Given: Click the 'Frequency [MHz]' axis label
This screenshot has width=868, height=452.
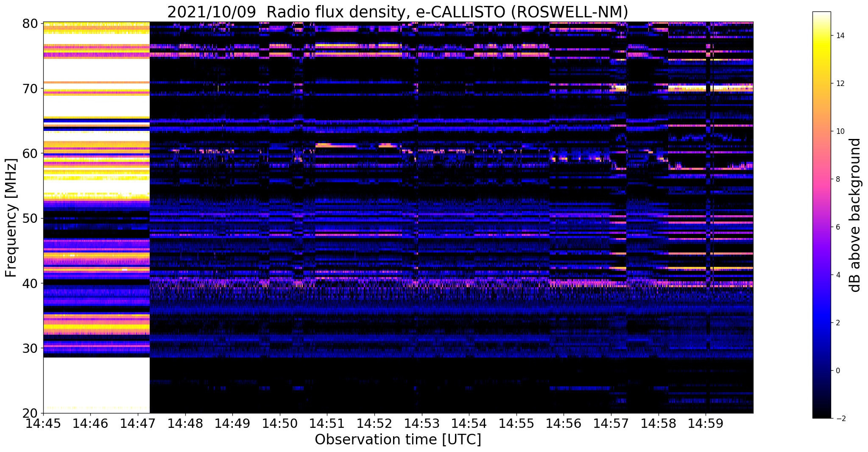Looking at the screenshot, I should point(11,218).
